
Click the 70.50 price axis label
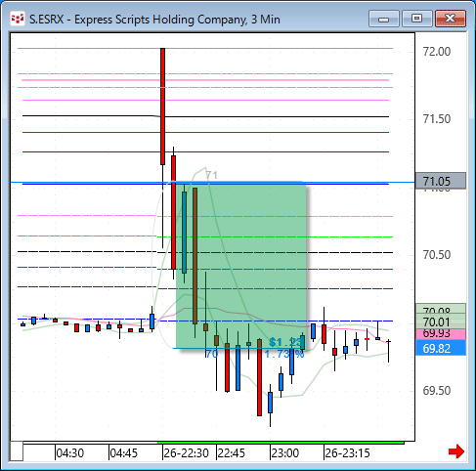click(437, 255)
